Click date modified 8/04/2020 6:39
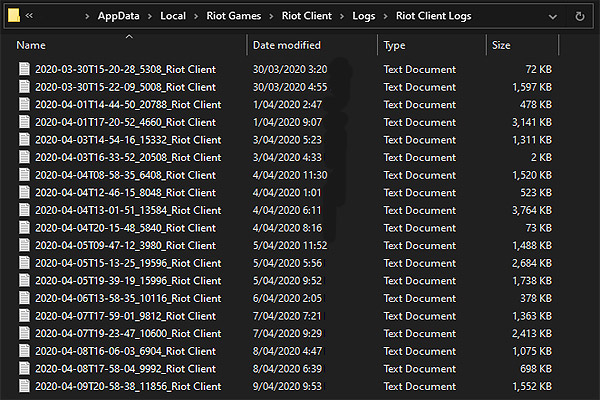 click(287, 369)
